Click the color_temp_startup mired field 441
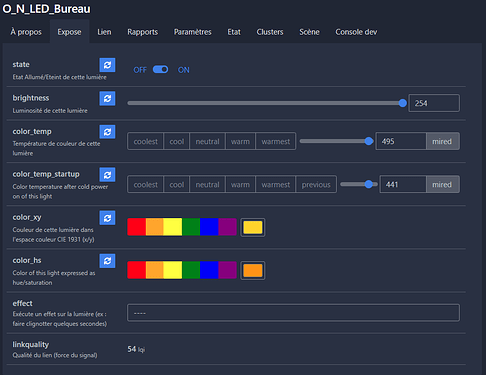486x375 pixels. [403, 184]
